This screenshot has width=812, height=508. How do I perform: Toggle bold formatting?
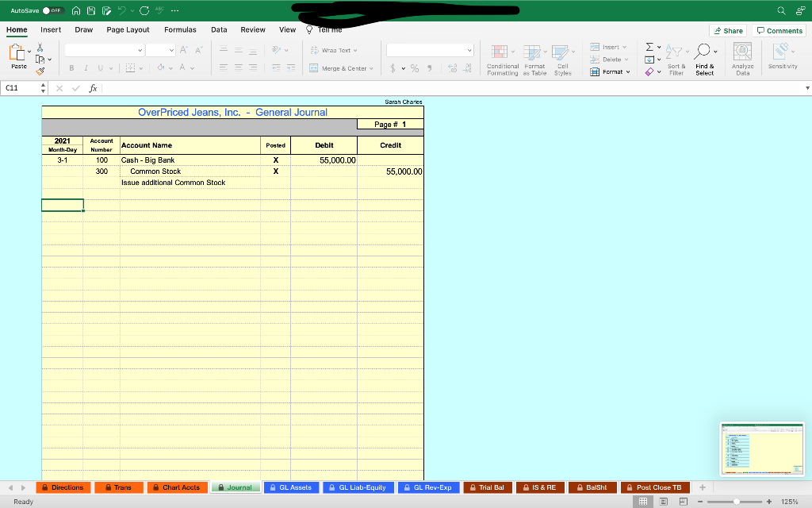[71, 67]
